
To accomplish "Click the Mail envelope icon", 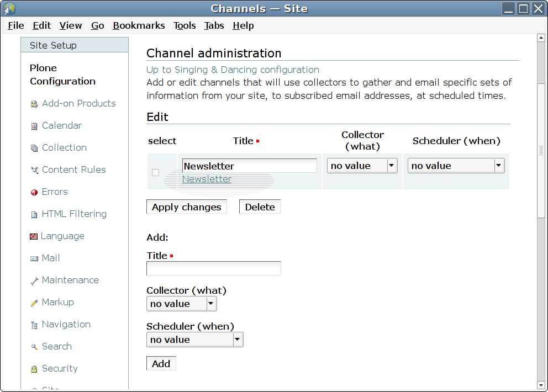I will [x=34, y=258].
